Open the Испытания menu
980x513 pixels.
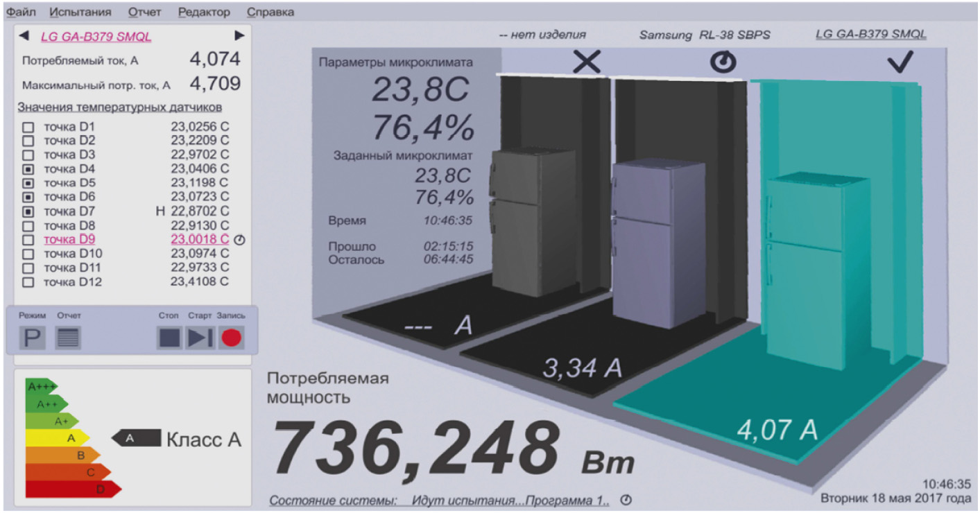[80, 12]
